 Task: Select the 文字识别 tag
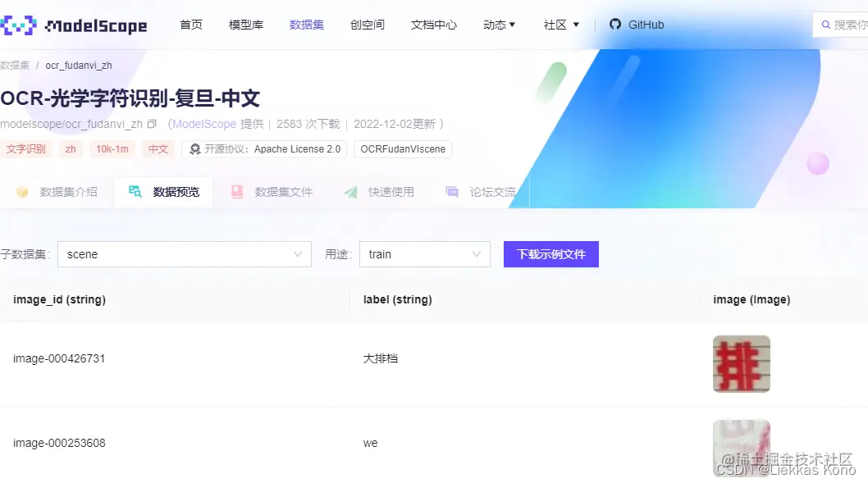click(x=26, y=149)
